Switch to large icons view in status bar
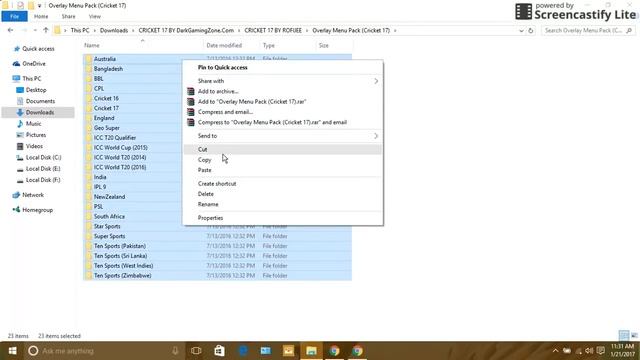This screenshot has height=360, width=640. coord(634,336)
